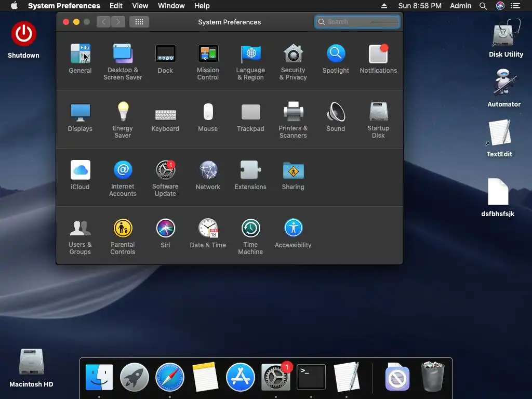Open Spotlight search from menu bar
532x399 pixels.
click(483, 6)
